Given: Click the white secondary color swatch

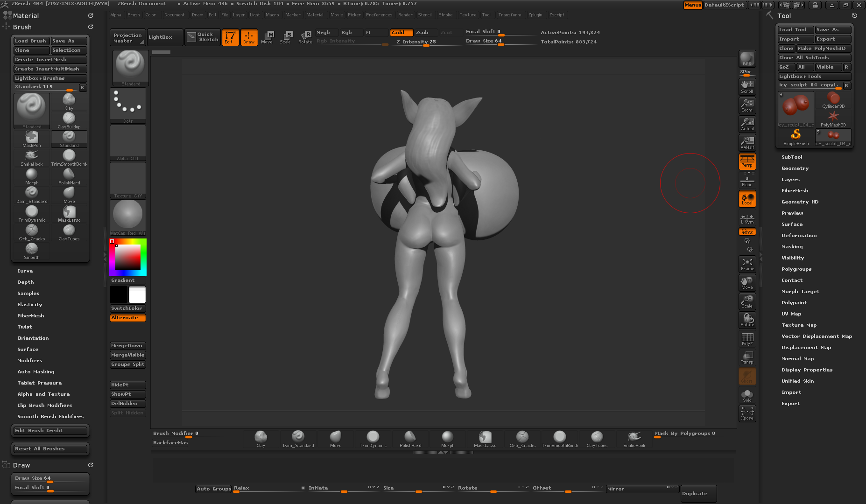Looking at the screenshot, I should coord(137,295).
